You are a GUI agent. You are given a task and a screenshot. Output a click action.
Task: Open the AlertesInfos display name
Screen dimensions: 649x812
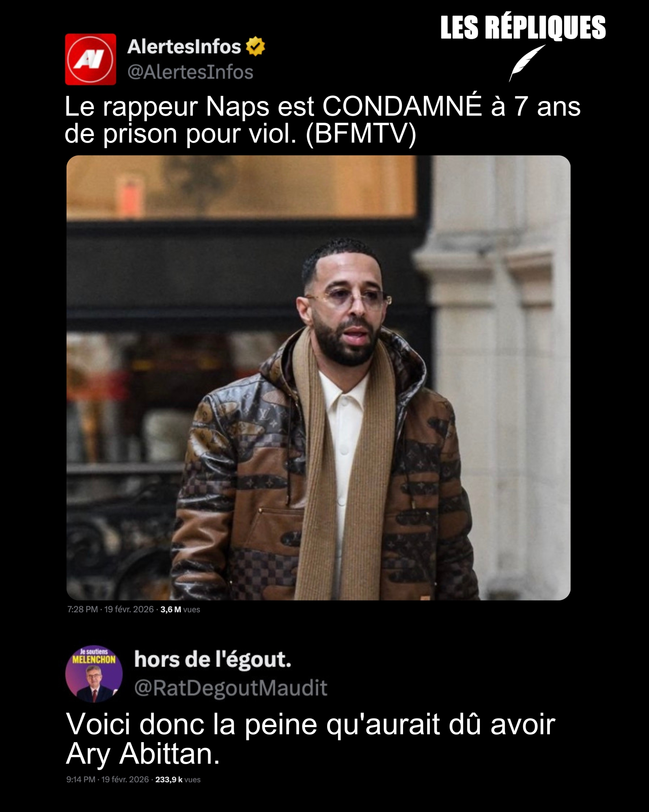(184, 47)
